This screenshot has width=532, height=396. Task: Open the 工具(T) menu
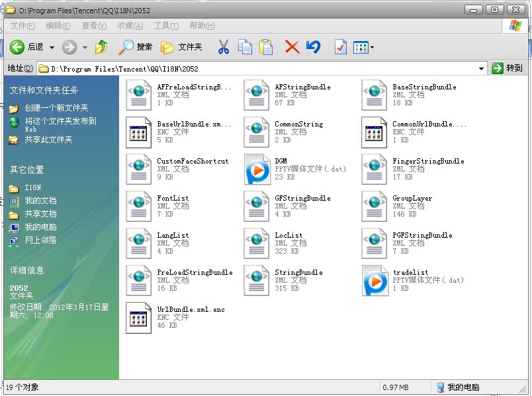pyautogui.click(x=166, y=26)
